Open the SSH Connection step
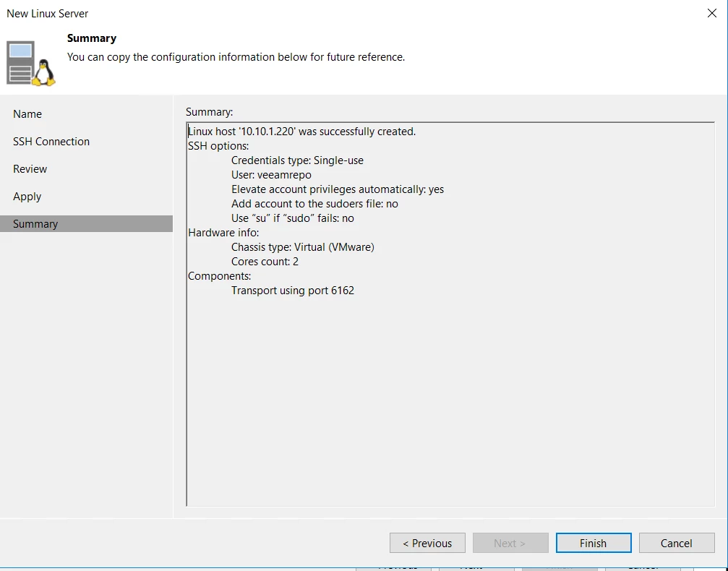The image size is (728, 571). (x=51, y=141)
